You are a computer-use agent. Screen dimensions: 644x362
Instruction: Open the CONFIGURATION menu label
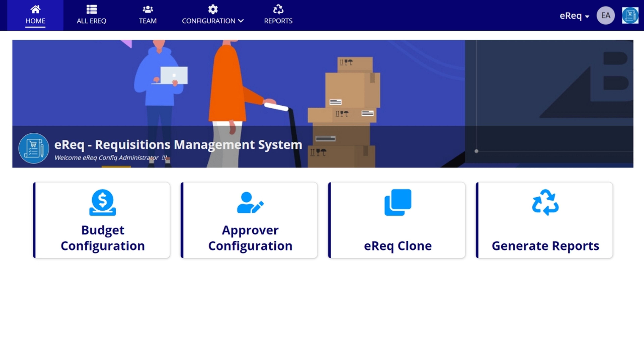[x=208, y=21]
